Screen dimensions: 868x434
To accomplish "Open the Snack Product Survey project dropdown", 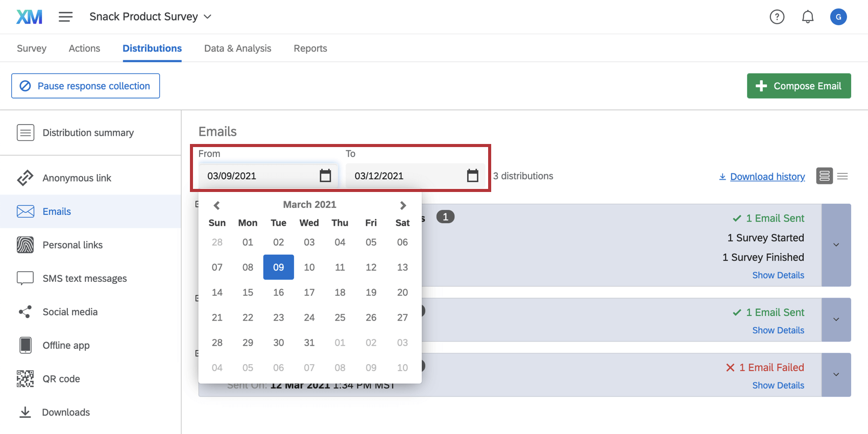I will click(150, 17).
